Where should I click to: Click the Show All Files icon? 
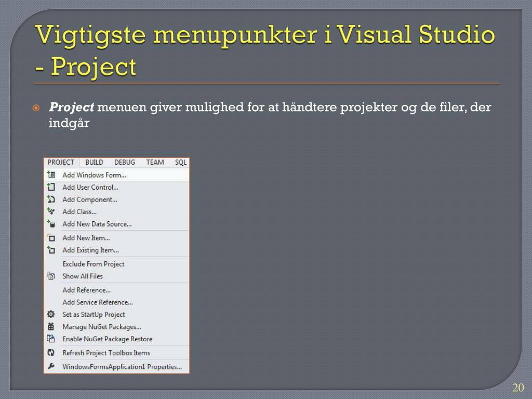pyautogui.click(x=51, y=276)
